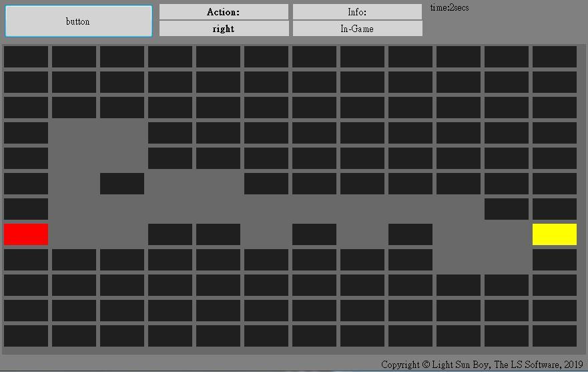Select the dark tile directly above the yellow tile

pos(554,209)
